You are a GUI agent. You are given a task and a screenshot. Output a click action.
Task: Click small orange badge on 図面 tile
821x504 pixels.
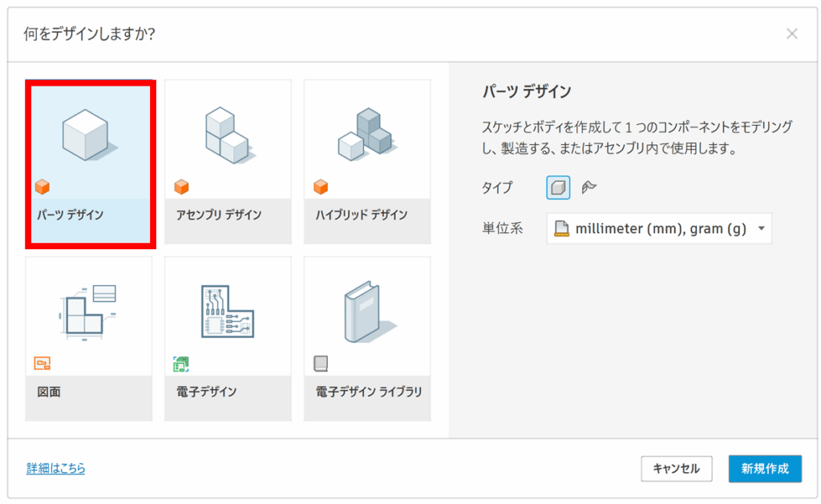click(x=42, y=365)
